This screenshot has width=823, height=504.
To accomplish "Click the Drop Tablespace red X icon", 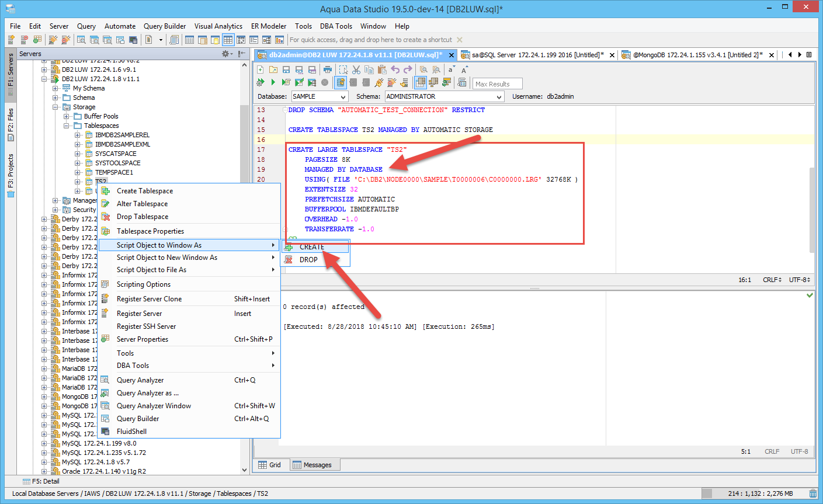I will [106, 217].
